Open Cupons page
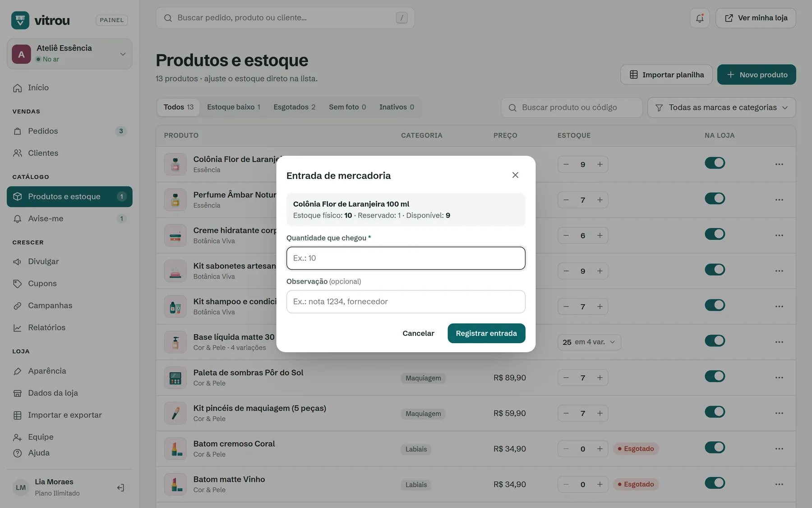 (69, 284)
